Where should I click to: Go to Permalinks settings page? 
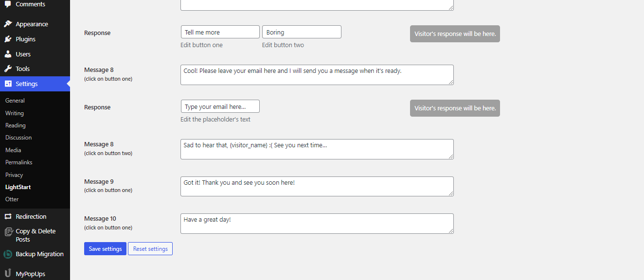[19, 162]
